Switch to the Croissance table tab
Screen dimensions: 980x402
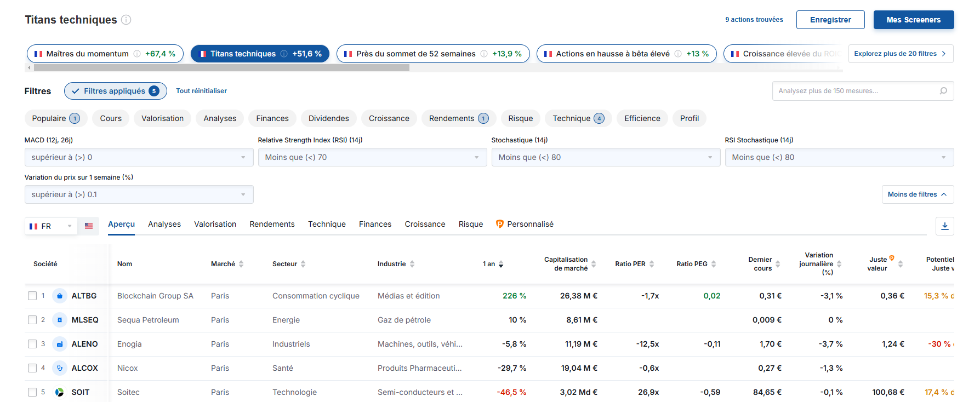(425, 224)
